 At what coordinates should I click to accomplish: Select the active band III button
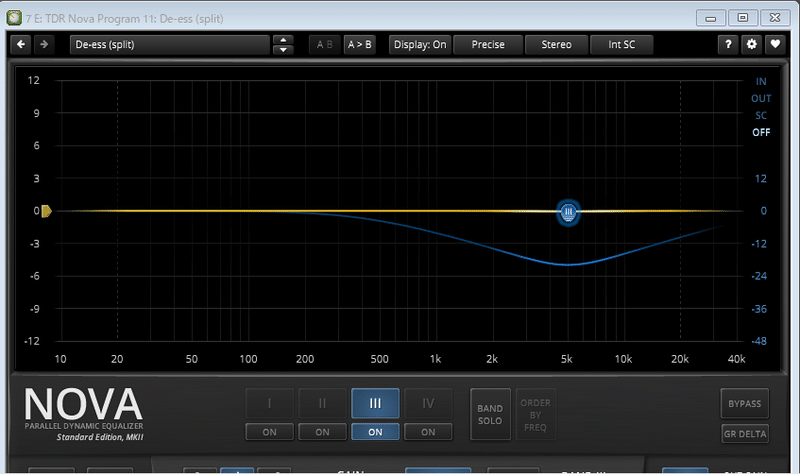pos(375,404)
